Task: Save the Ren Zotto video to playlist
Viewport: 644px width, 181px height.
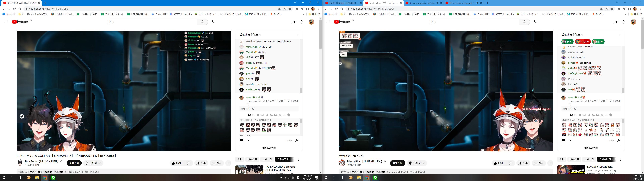Action: 217,163
